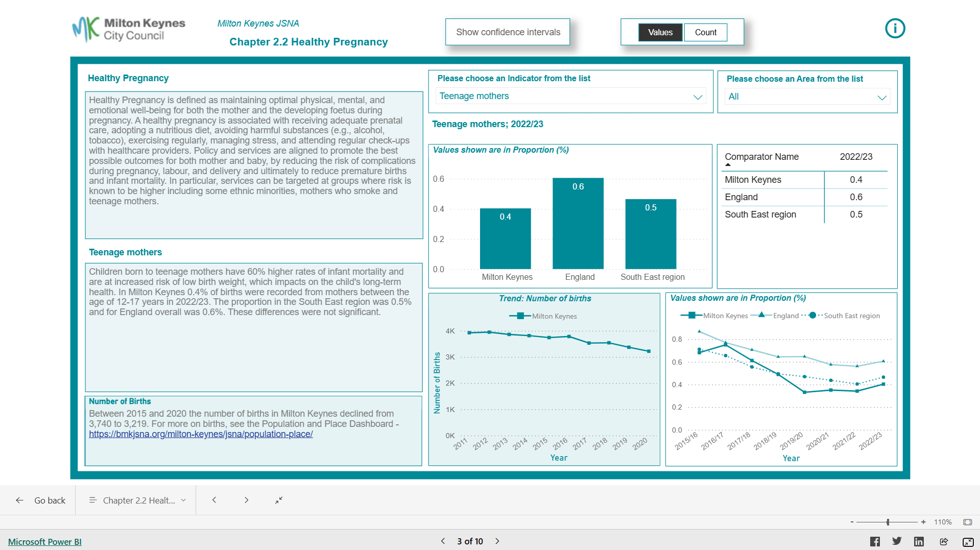The height and width of the screenshot is (550, 980).
Task: Open the bmkjsna population-place link
Action: pos(201,434)
